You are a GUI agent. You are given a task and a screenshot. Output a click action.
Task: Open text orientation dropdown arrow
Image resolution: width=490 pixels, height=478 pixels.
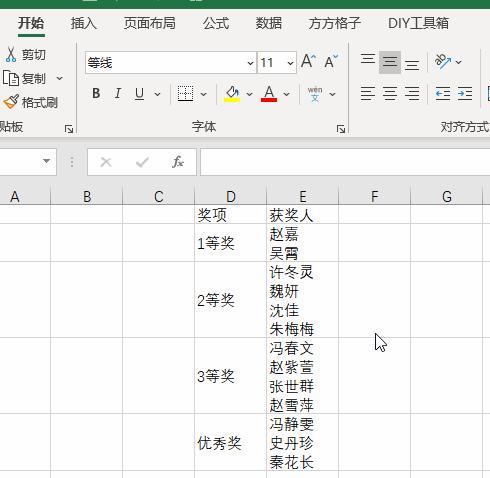[459, 62]
